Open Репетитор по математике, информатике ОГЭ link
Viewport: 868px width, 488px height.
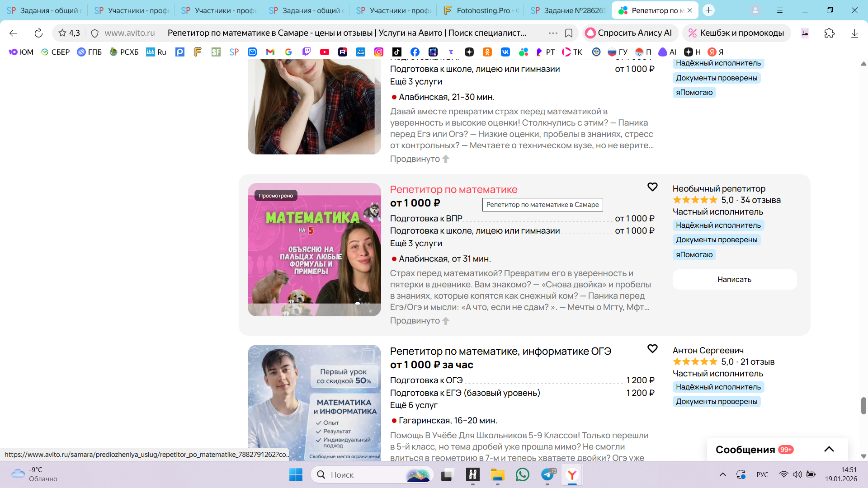point(500,351)
